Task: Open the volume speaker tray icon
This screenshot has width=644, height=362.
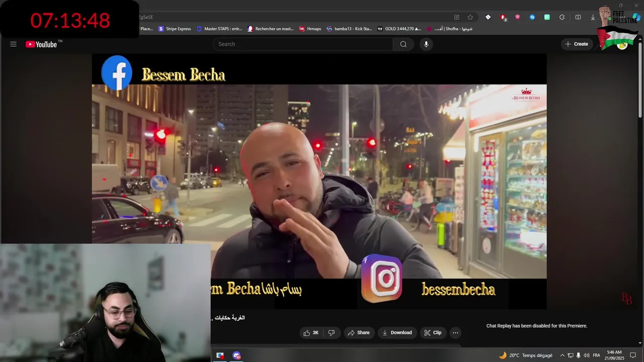Action: [587, 355]
